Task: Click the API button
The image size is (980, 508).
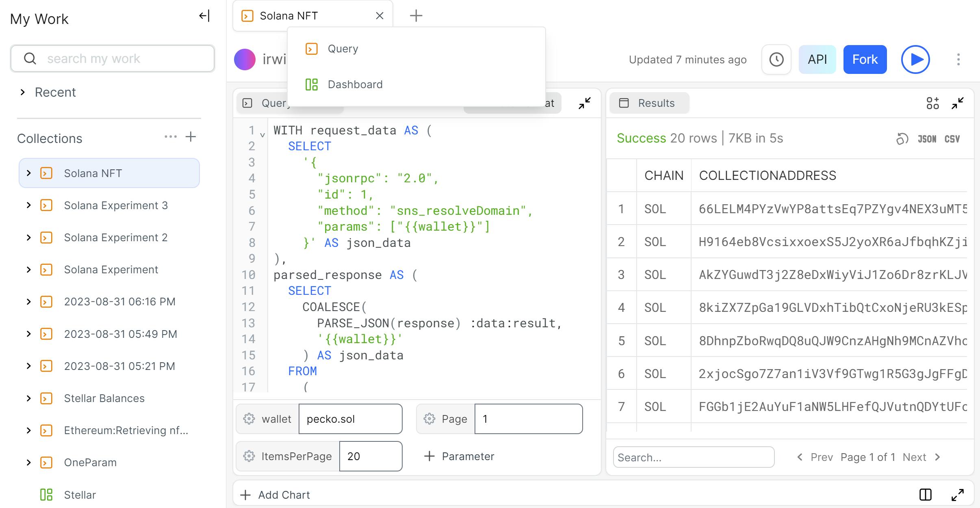Action: pyautogui.click(x=817, y=60)
